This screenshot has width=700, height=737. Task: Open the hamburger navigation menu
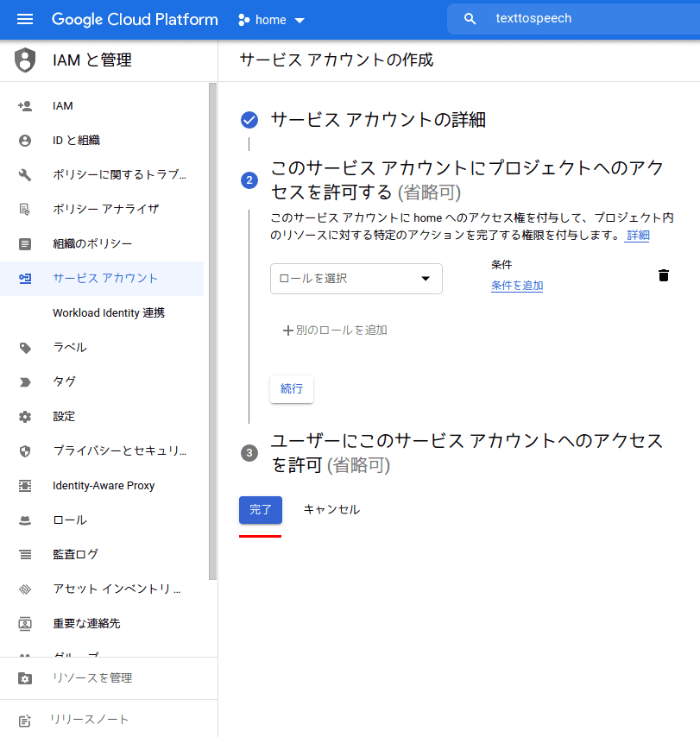(25, 19)
